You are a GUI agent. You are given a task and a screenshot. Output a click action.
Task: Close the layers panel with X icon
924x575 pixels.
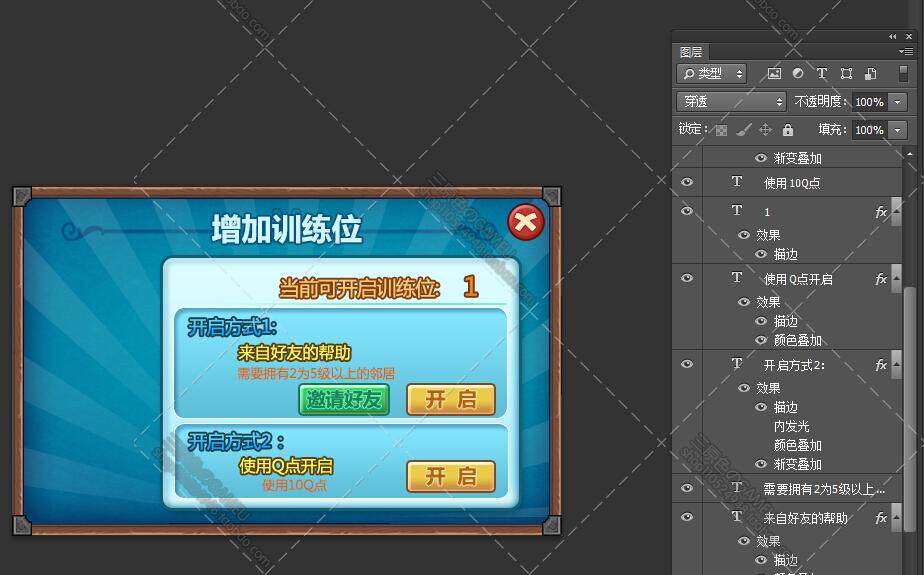coord(909,37)
